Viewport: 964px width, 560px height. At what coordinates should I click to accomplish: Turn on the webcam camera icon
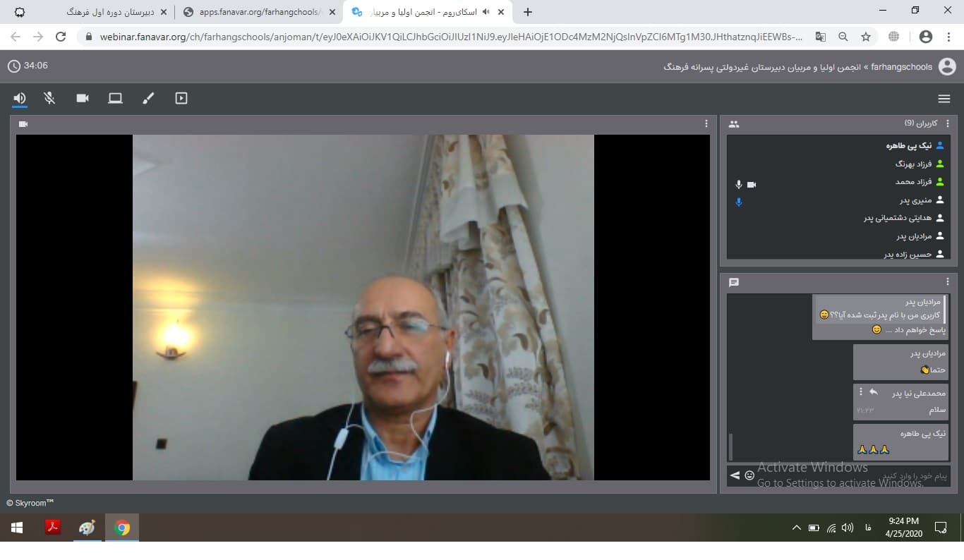coord(83,99)
